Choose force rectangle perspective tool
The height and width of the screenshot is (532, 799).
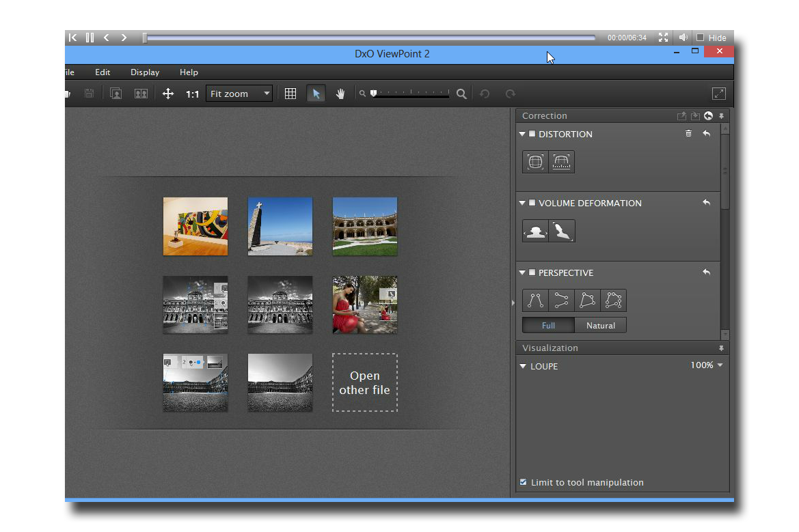pos(587,300)
